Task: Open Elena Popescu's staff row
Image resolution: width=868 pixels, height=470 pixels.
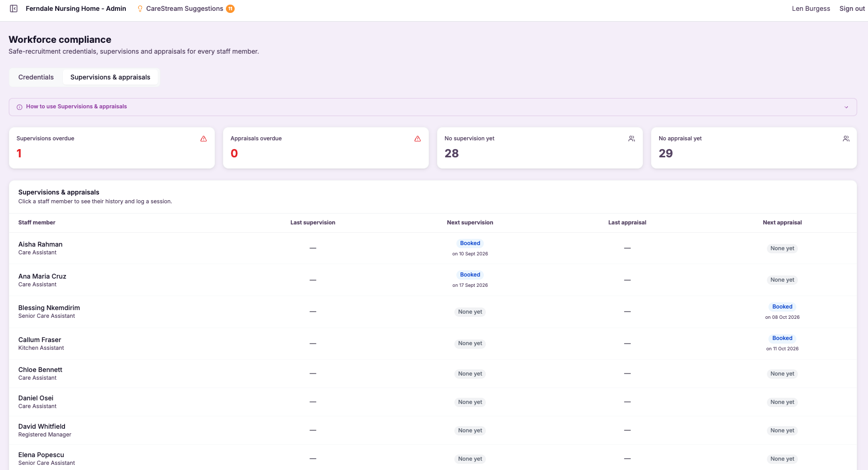Action: (x=433, y=459)
